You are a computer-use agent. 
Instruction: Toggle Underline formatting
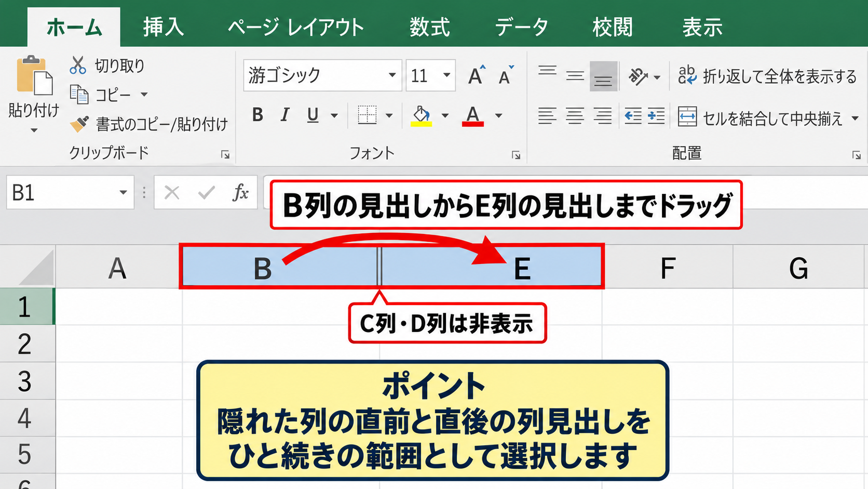click(x=313, y=115)
